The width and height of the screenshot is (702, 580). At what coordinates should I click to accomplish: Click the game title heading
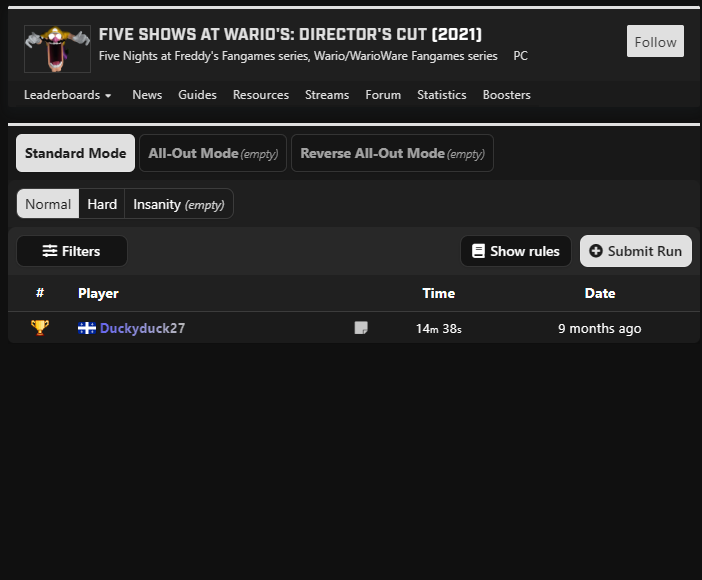coord(290,34)
